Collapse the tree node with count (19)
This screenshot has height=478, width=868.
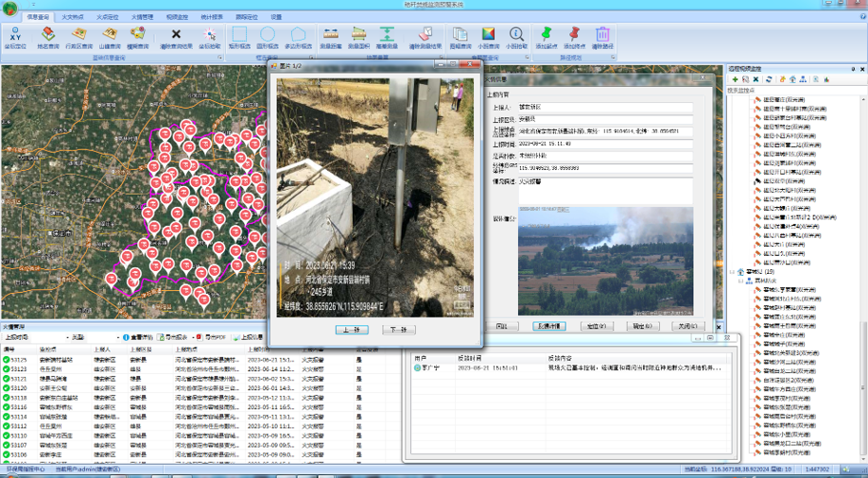(733, 273)
